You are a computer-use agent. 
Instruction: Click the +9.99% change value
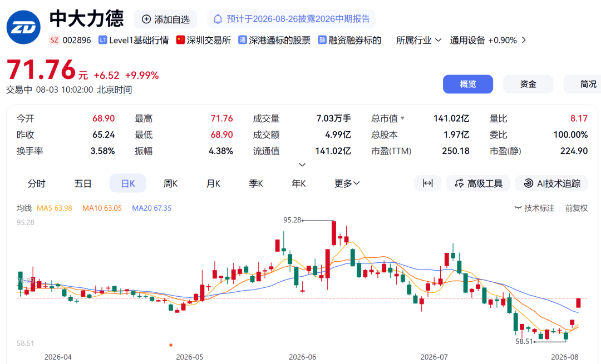142,75
